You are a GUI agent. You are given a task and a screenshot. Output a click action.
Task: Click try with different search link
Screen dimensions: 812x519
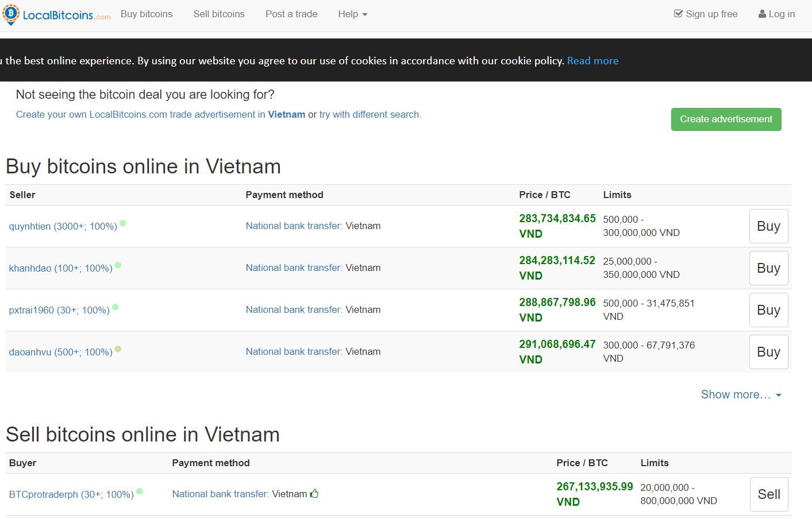pyautogui.click(x=370, y=115)
